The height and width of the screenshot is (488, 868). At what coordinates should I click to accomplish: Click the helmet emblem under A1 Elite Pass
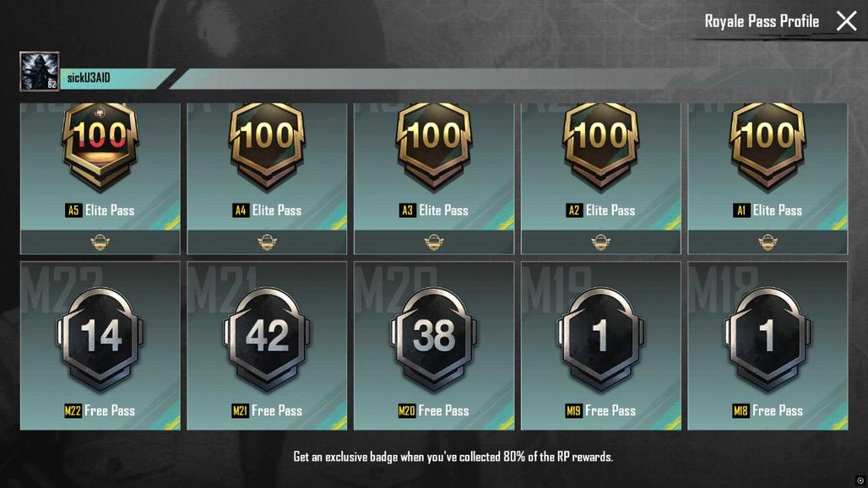point(768,242)
